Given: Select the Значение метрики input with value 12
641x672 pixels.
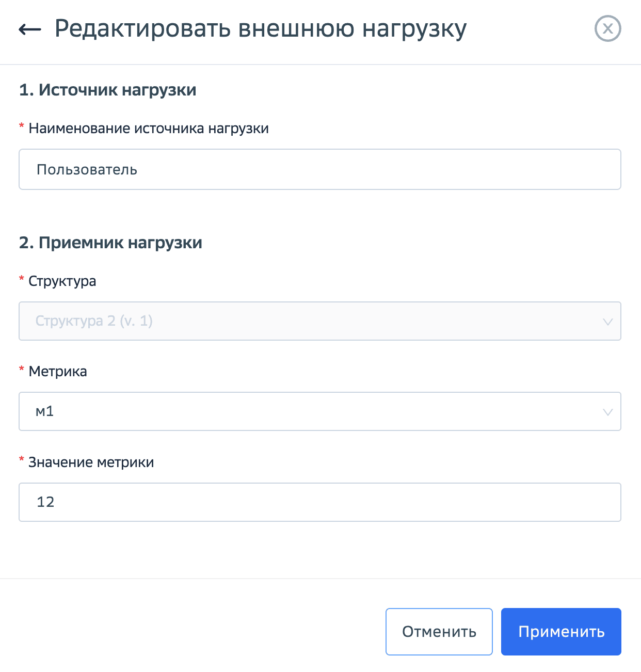Looking at the screenshot, I should tap(320, 502).
